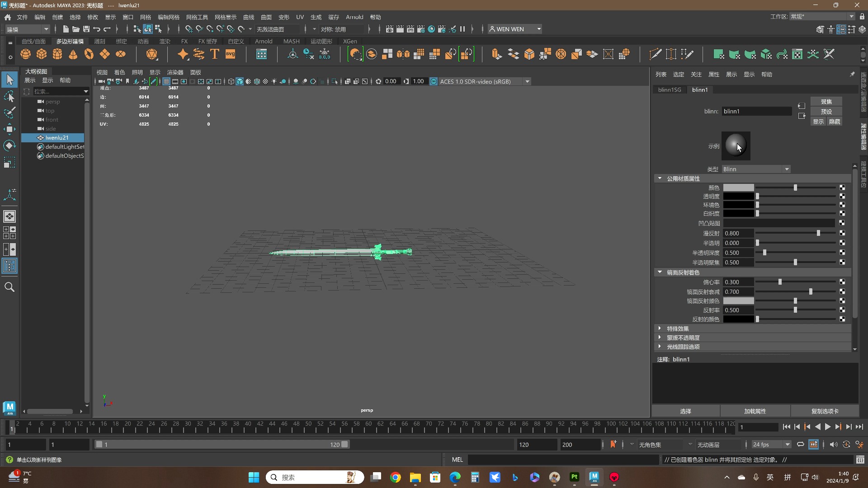Open the Arnold menu in the menu bar
The height and width of the screenshot is (488, 868).
[354, 17]
